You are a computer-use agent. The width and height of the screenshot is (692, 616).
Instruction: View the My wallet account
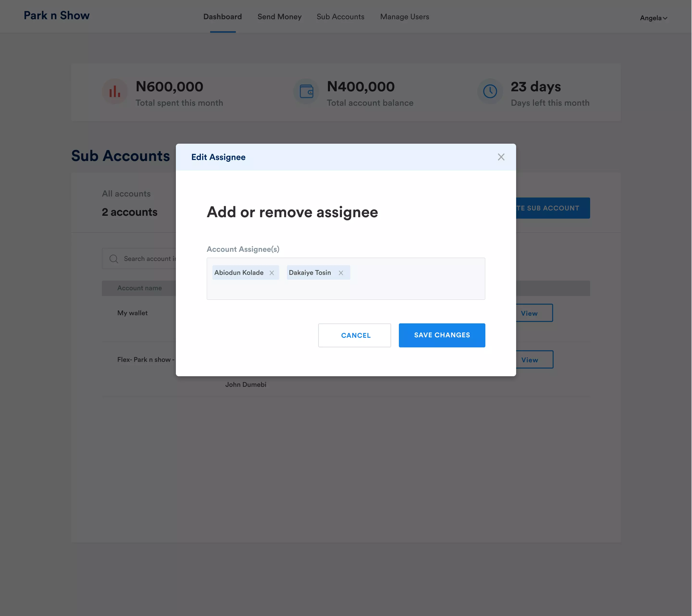pos(534,313)
